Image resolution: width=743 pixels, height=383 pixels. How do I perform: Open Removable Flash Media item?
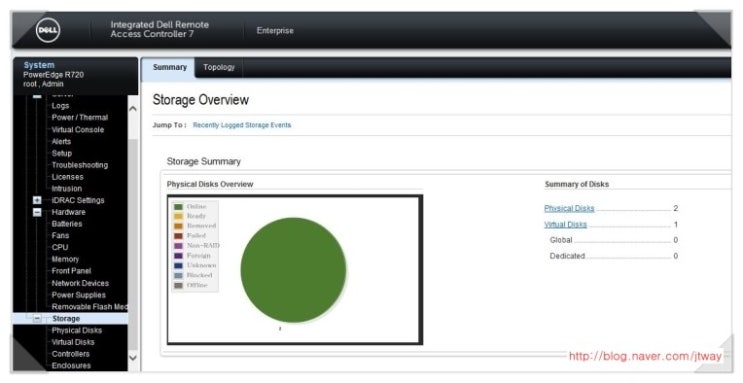tap(90, 307)
